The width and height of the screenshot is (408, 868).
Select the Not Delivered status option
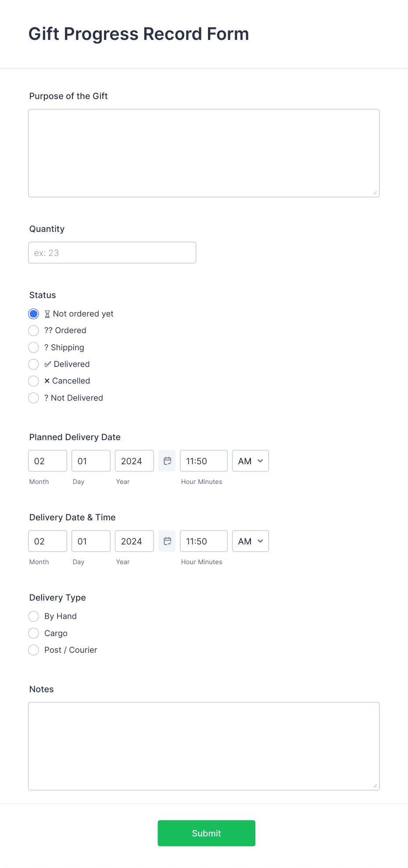pos(33,398)
